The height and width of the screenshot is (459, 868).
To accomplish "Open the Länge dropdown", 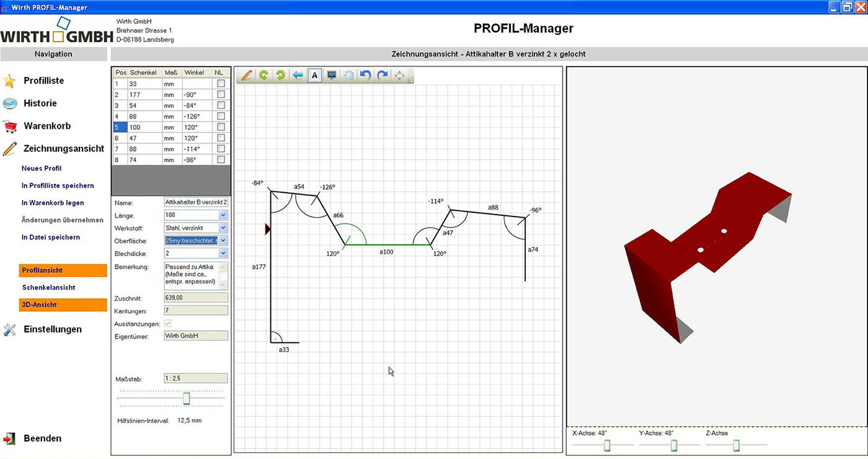I will (x=223, y=215).
